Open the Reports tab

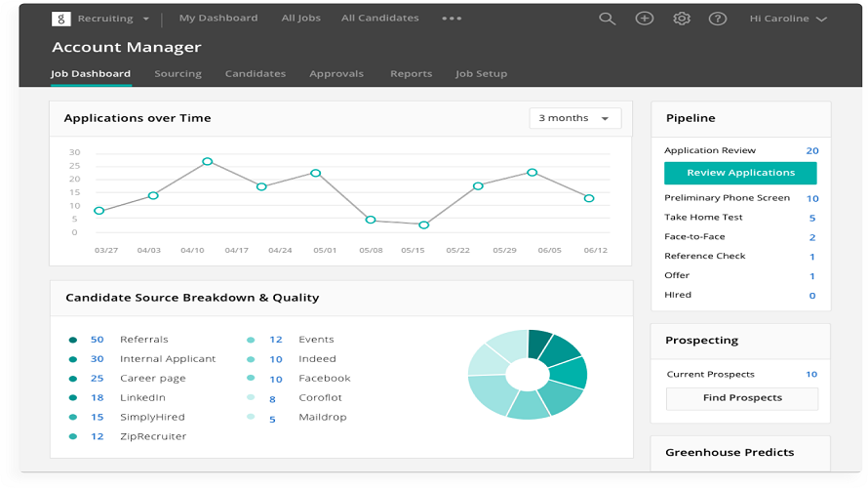coord(411,73)
